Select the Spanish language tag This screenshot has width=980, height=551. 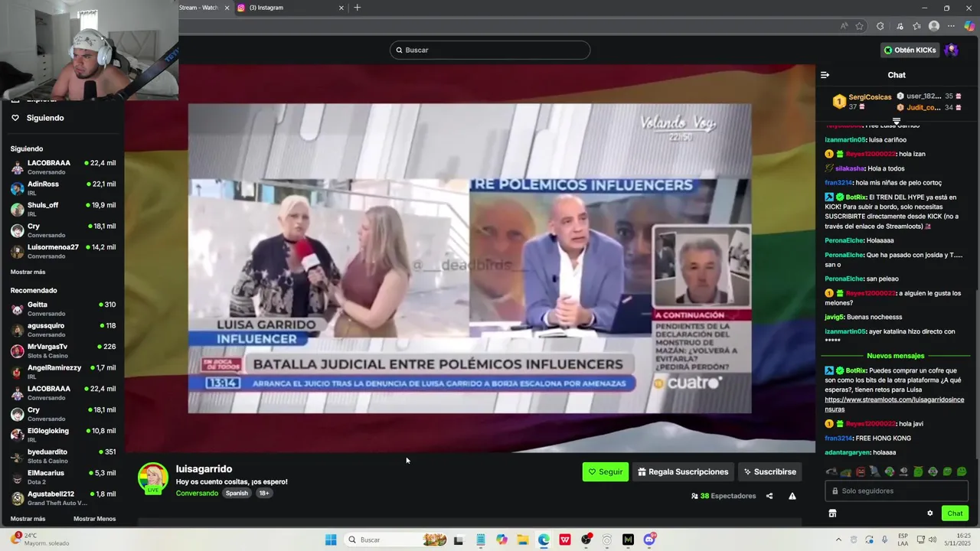pyautogui.click(x=237, y=493)
